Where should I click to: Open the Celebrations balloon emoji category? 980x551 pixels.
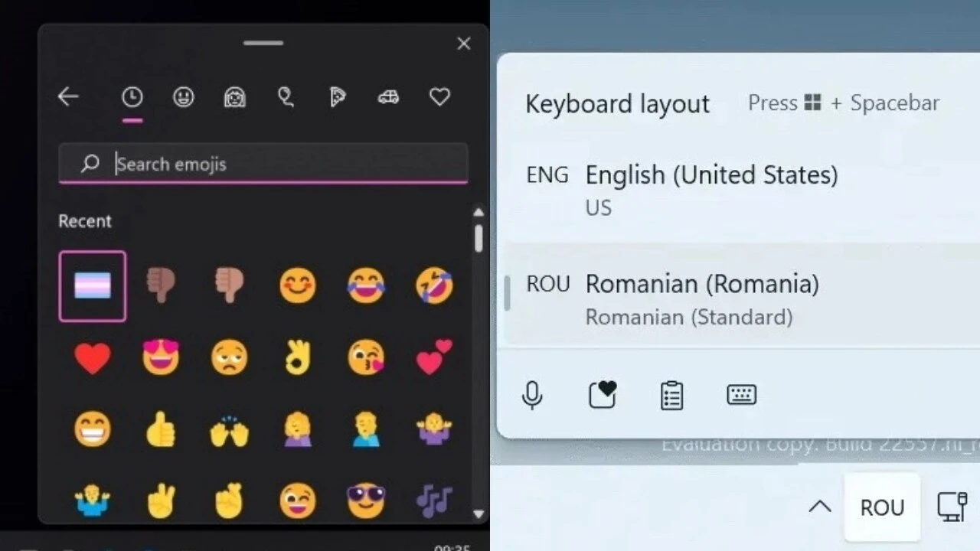[x=286, y=97]
